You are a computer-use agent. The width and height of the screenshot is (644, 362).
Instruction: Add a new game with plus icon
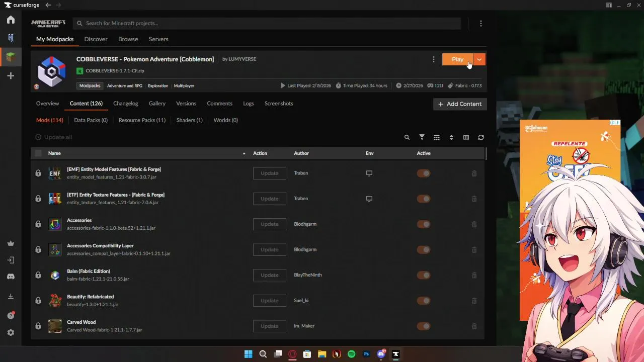coord(11,76)
